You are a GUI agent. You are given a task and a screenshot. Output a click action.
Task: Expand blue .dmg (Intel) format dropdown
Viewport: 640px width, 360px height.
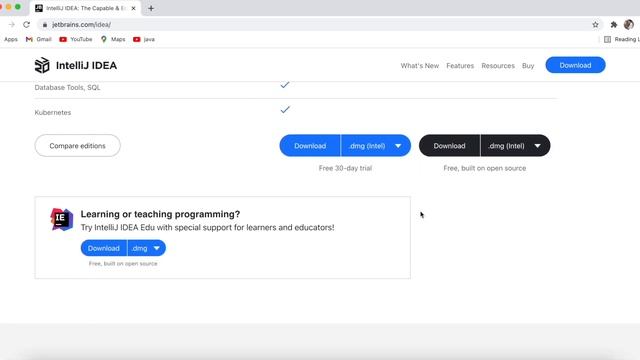pos(376,146)
